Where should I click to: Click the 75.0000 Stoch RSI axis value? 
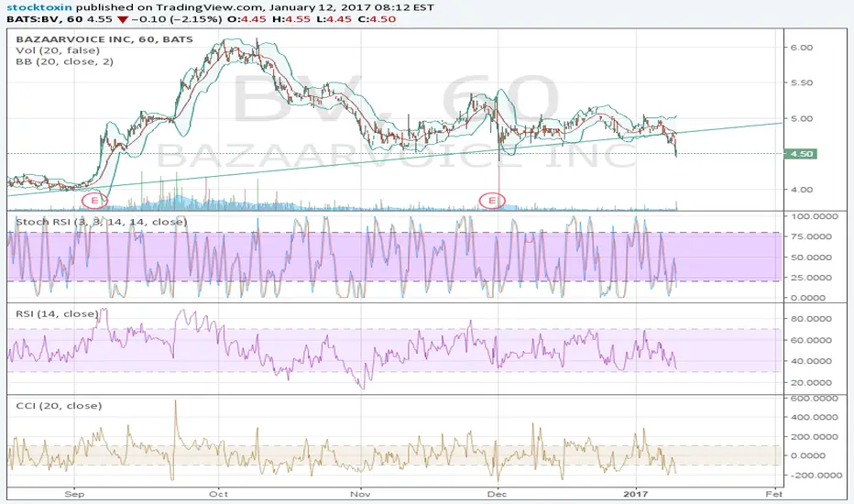[x=810, y=236]
